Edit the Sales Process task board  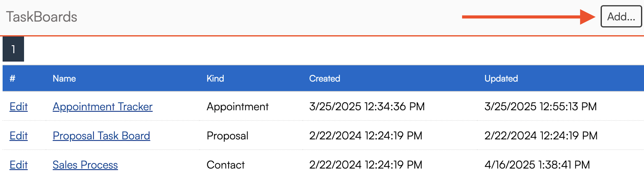pyautogui.click(x=19, y=165)
